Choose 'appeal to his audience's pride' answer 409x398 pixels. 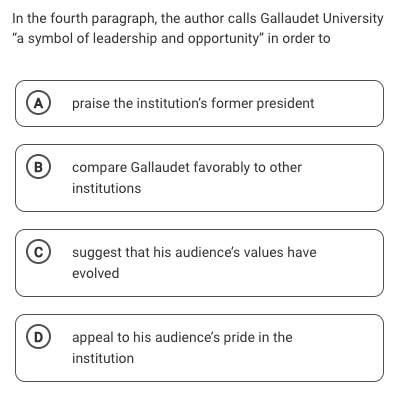pyautogui.click(x=199, y=348)
